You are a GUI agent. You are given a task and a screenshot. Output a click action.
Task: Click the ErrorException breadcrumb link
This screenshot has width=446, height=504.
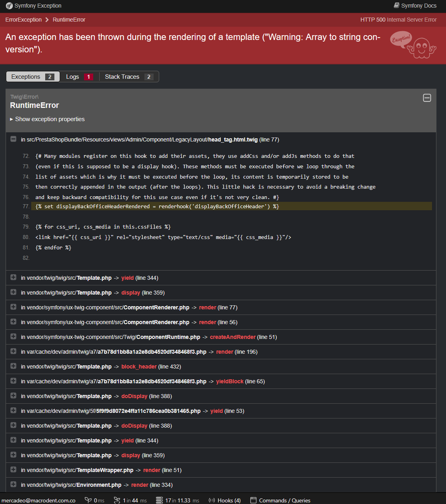click(24, 20)
